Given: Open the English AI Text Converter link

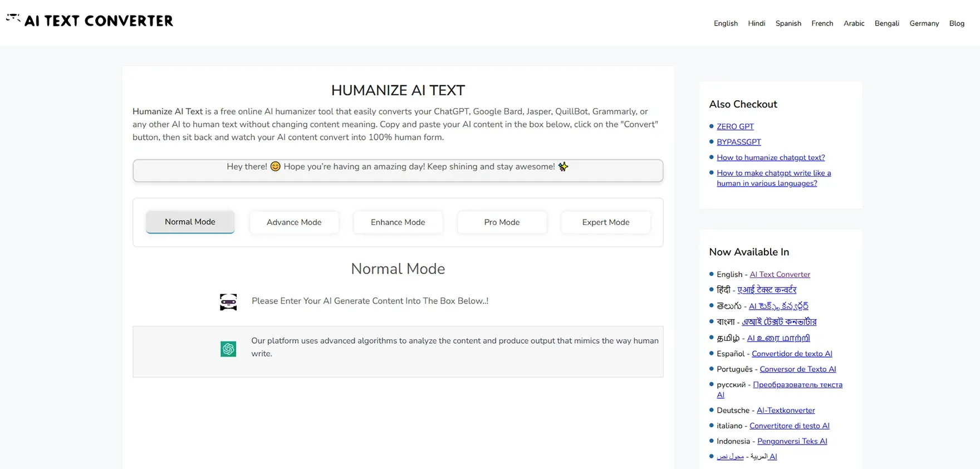Looking at the screenshot, I should point(780,275).
